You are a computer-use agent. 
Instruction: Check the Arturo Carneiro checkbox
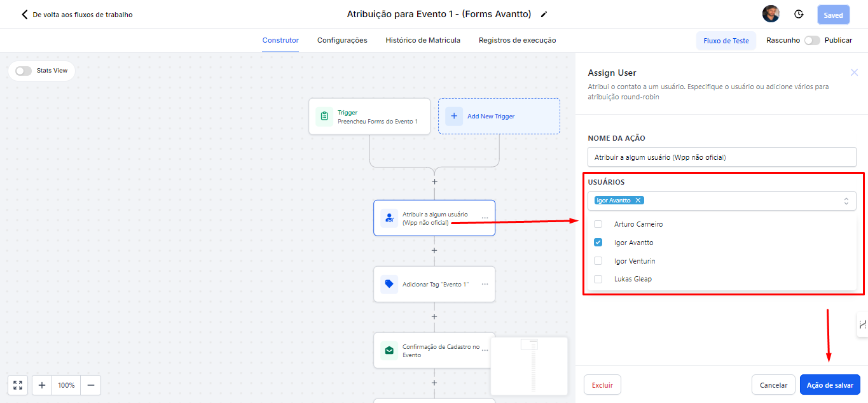598,224
